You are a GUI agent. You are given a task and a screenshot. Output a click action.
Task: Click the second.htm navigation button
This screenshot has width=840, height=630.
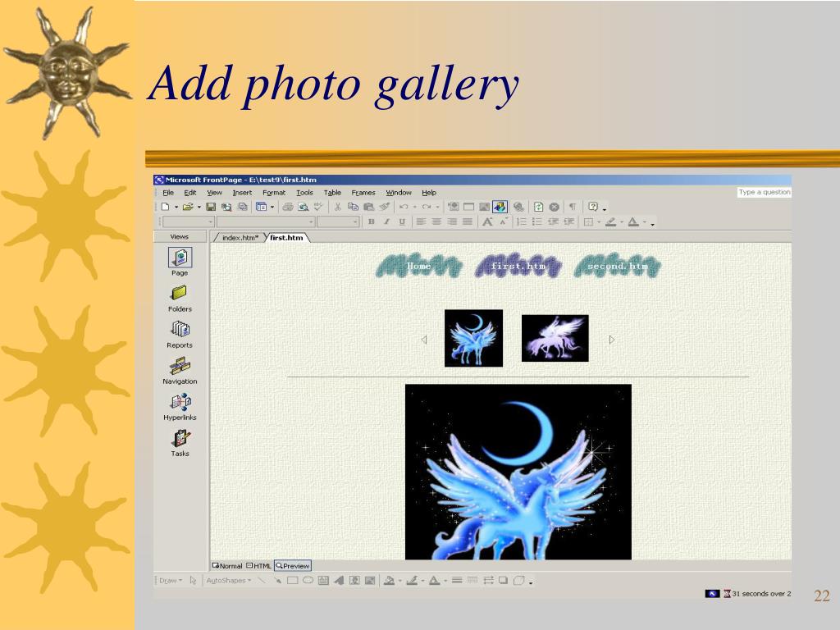coord(617,266)
